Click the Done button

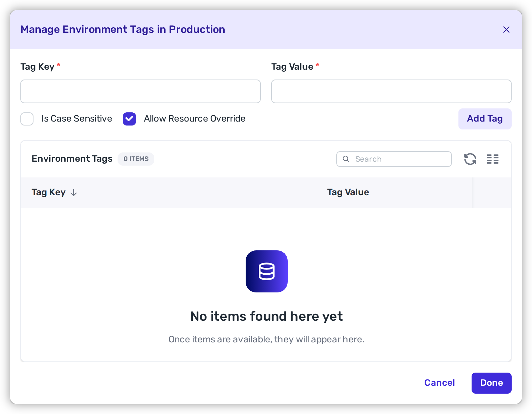491,383
